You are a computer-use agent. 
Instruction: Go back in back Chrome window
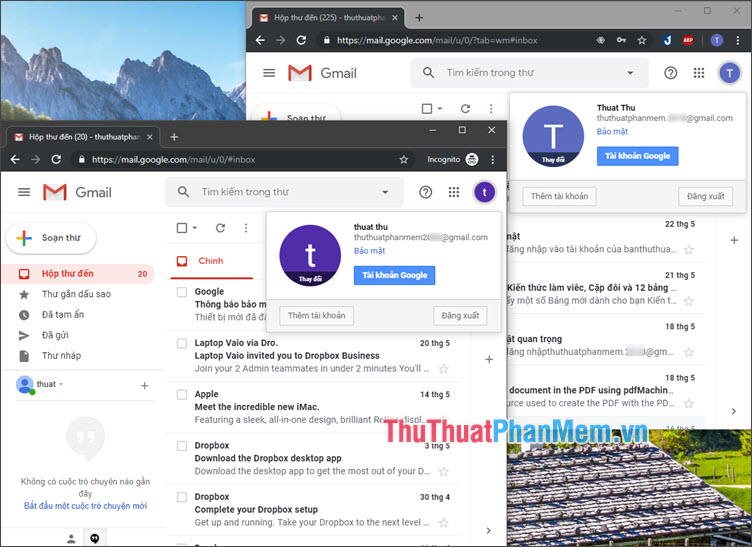tap(260, 40)
